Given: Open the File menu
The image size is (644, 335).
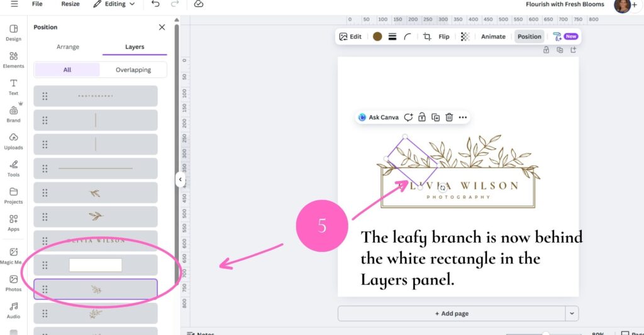Looking at the screenshot, I should coord(37,4).
